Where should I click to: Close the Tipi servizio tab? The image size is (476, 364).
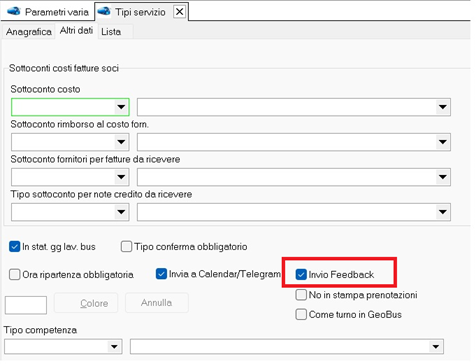(179, 12)
